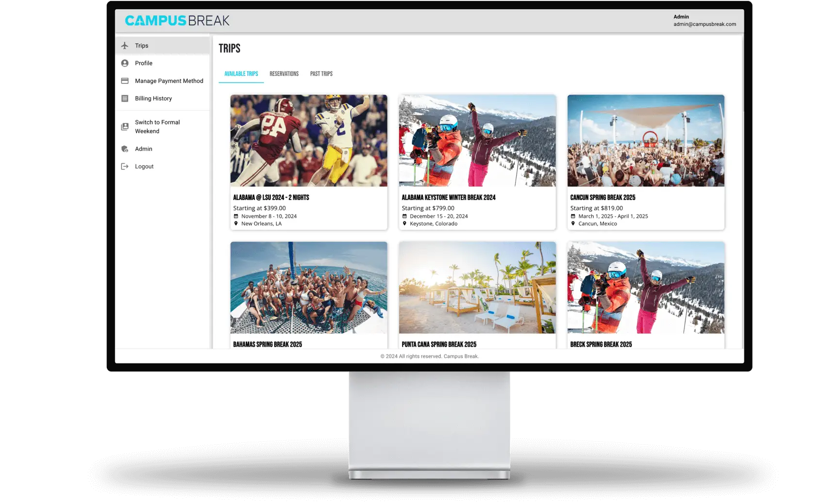Click location pin beside Cancun, Mexico
Screen dimensions: 821x504
click(573, 224)
